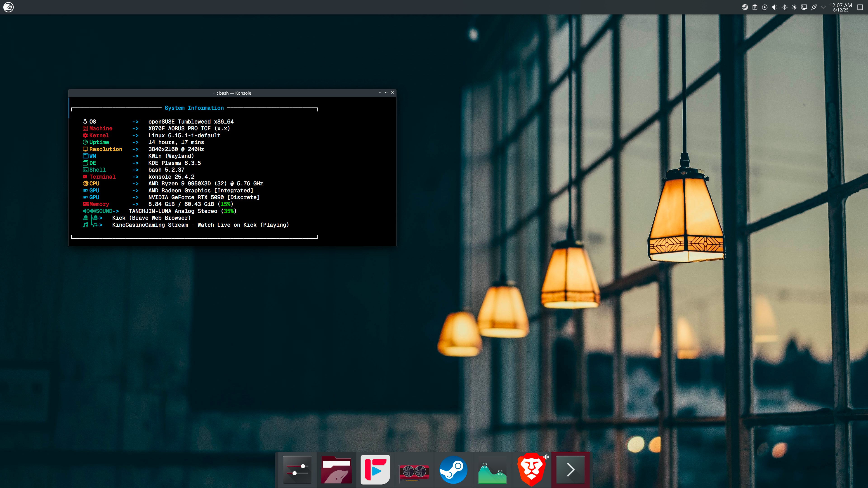Maximize the Konsole window
This screenshot has width=868, height=488.
point(386,93)
